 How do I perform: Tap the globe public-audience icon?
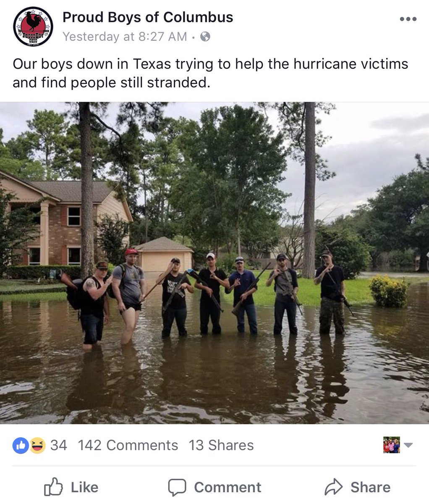[205, 37]
